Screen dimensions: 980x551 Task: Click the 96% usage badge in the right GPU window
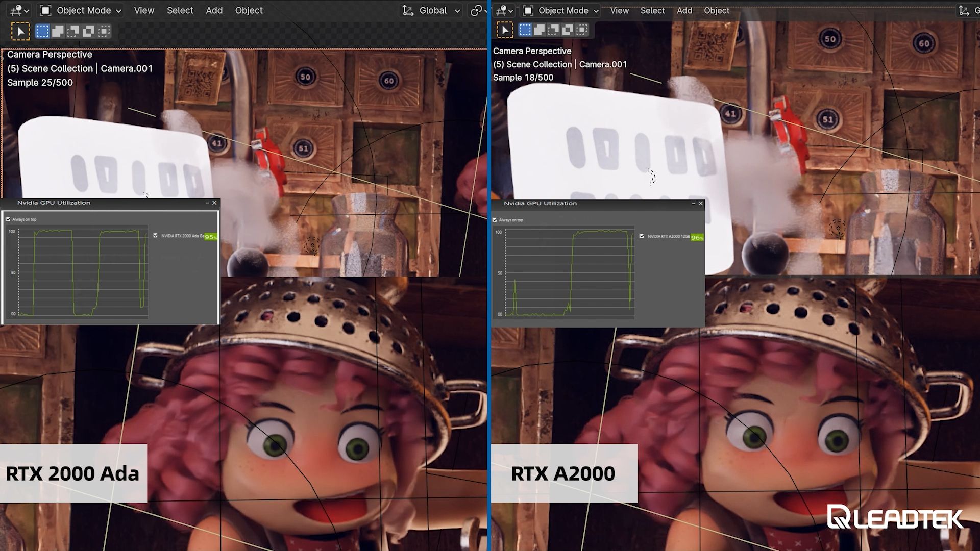[697, 237]
